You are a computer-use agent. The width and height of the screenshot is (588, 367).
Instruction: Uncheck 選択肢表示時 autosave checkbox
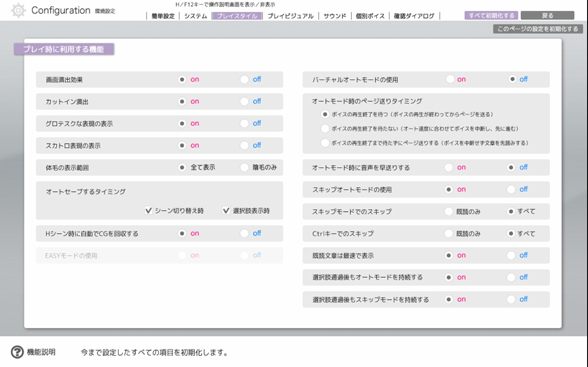(x=226, y=211)
